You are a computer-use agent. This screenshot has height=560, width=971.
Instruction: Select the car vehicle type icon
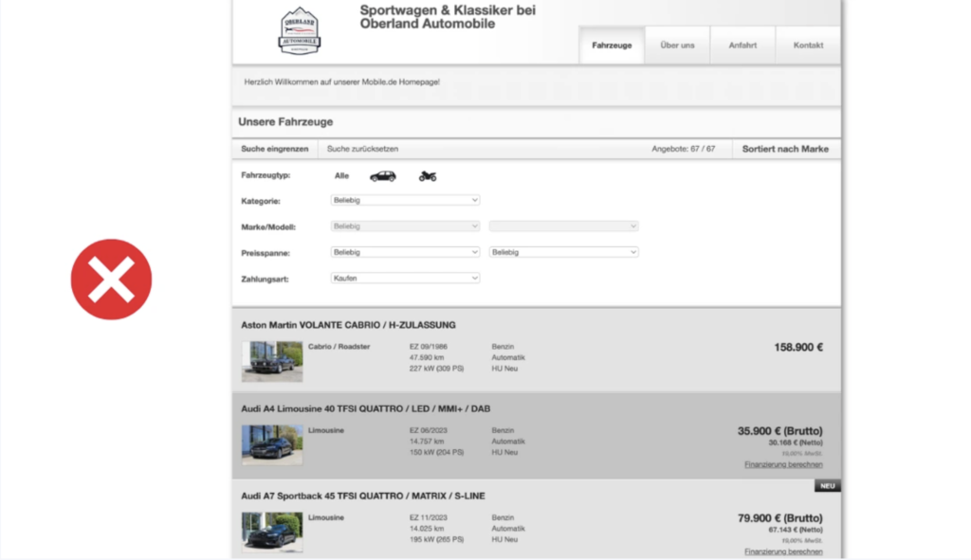pos(383,176)
